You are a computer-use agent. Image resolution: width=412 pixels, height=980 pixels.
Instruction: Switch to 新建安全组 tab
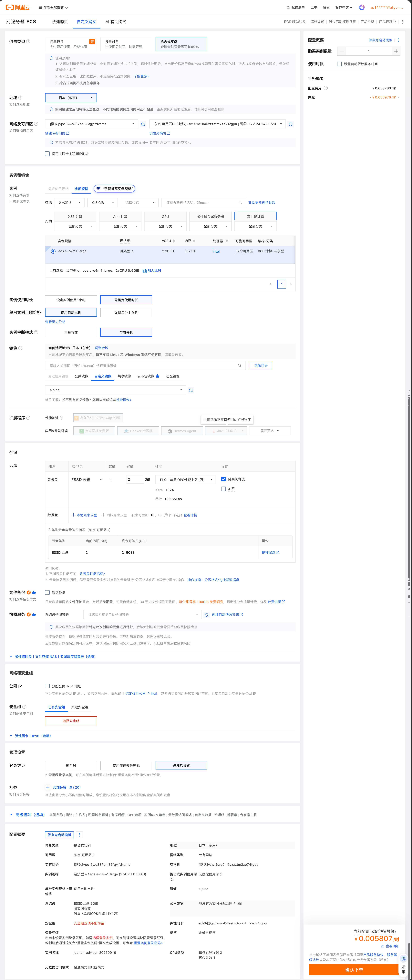(79, 707)
